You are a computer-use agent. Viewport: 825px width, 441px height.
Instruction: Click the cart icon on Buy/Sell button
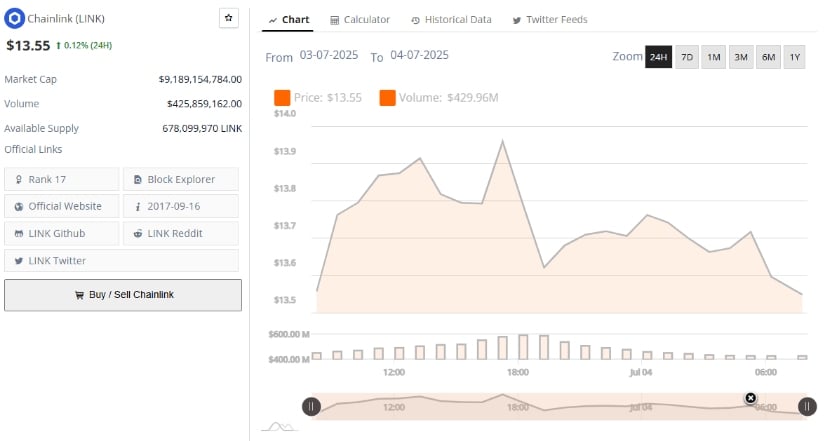tap(79, 295)
